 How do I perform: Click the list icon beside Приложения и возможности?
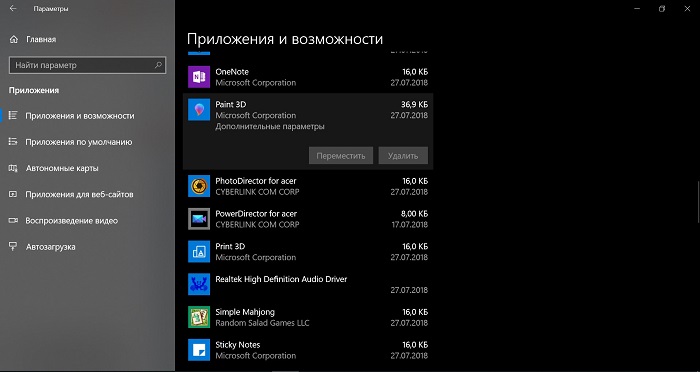click(13, 116)
